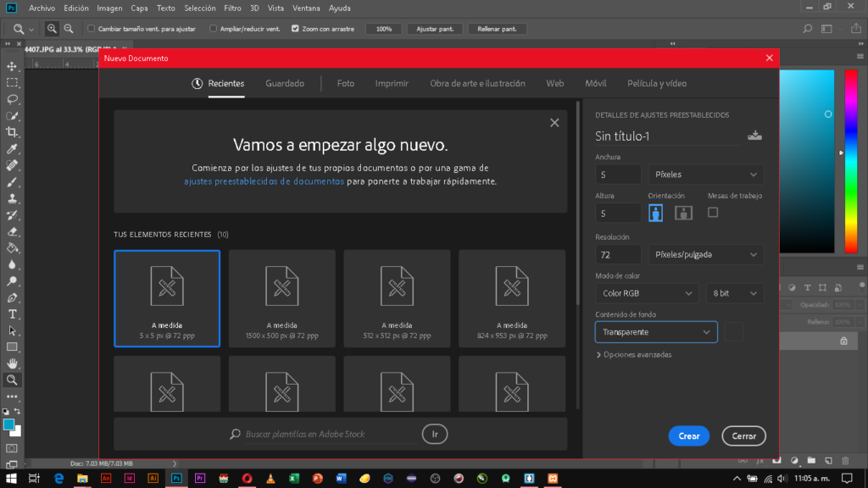
Task: Click the background content color swatch
Action: [x=733, y=332]
